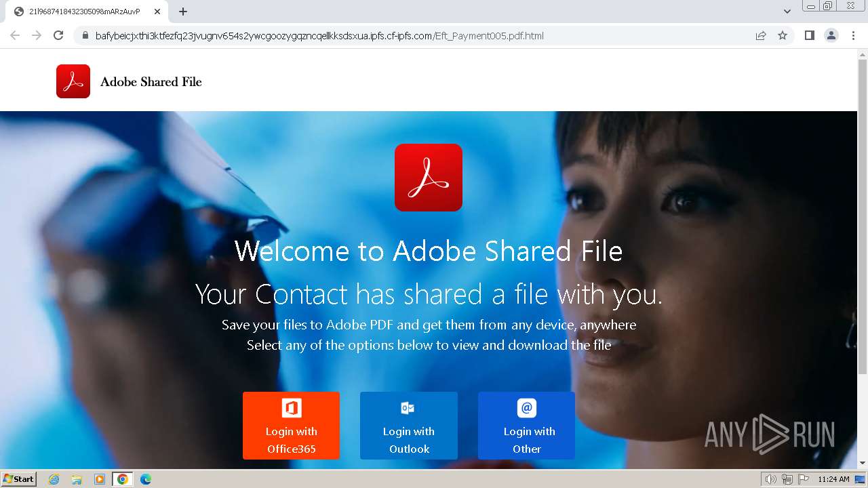
Task: Click the Outlook logo icon on button
Action: coord(408,408)
